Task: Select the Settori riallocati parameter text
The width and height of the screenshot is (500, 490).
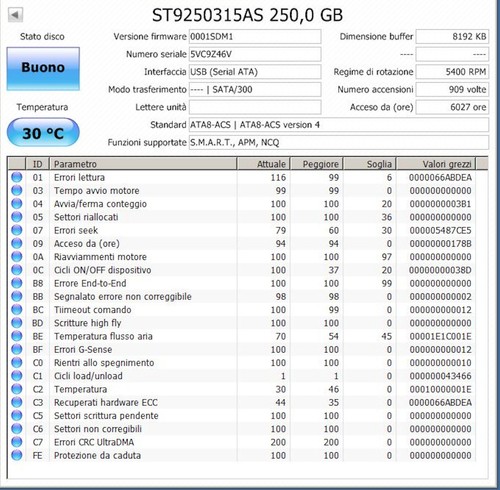Action: 86,217
